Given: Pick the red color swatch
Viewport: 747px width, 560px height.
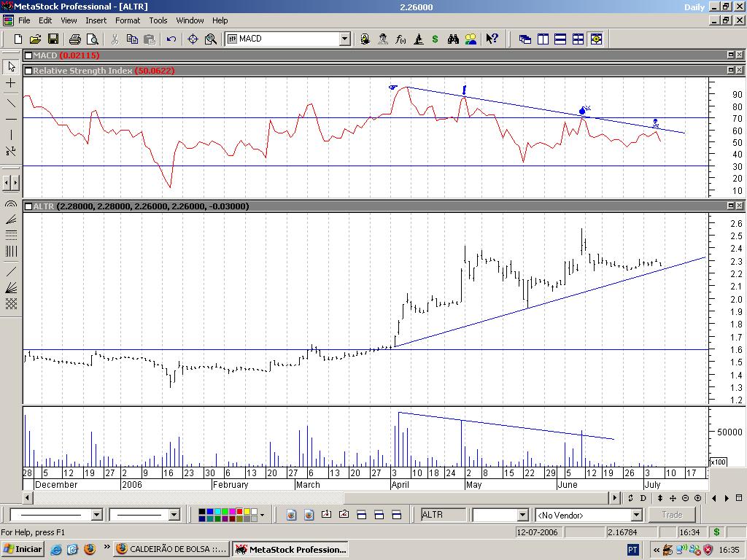Looking at the screenshot, I should (239, 512).
